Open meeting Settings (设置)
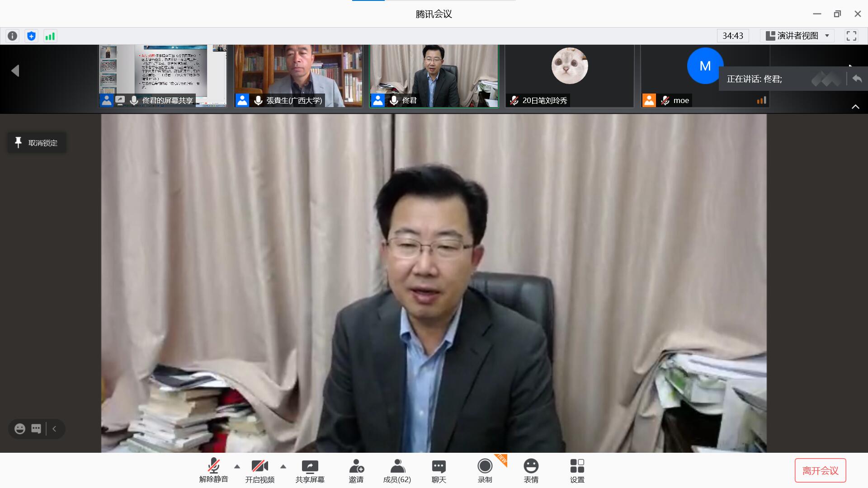Screen dimensions: 868x488 pos(577,471)
